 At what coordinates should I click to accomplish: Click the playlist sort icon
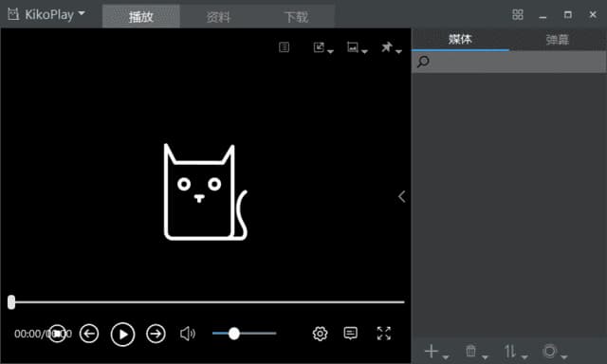510,352
